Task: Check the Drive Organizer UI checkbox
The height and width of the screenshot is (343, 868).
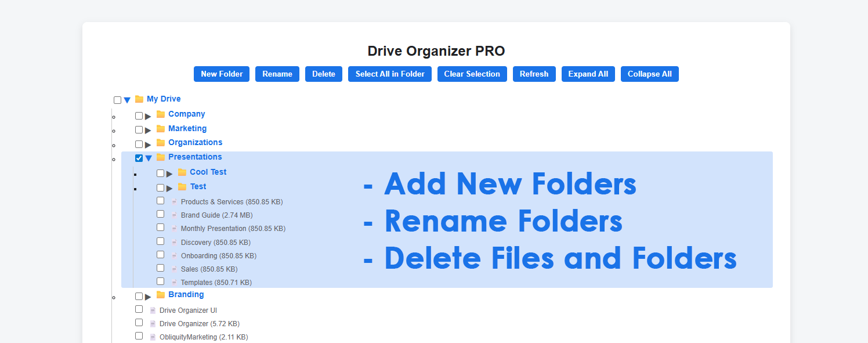Action: [139, 309]
